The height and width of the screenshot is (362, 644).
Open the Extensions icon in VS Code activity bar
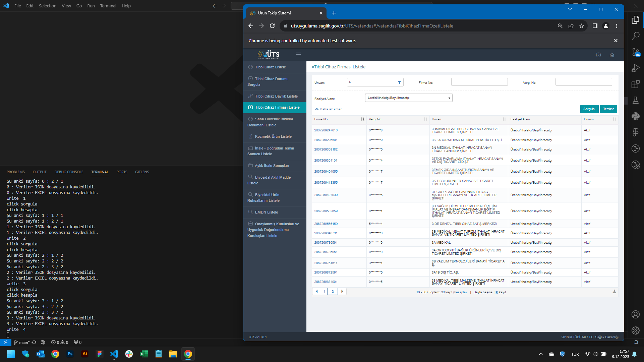(635, 84)
